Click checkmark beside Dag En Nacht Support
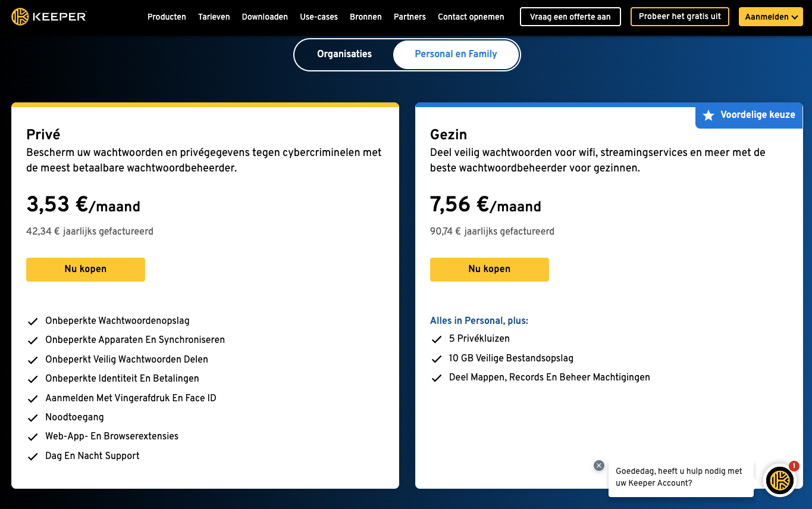Screen dimensions: 812x509 33,457
